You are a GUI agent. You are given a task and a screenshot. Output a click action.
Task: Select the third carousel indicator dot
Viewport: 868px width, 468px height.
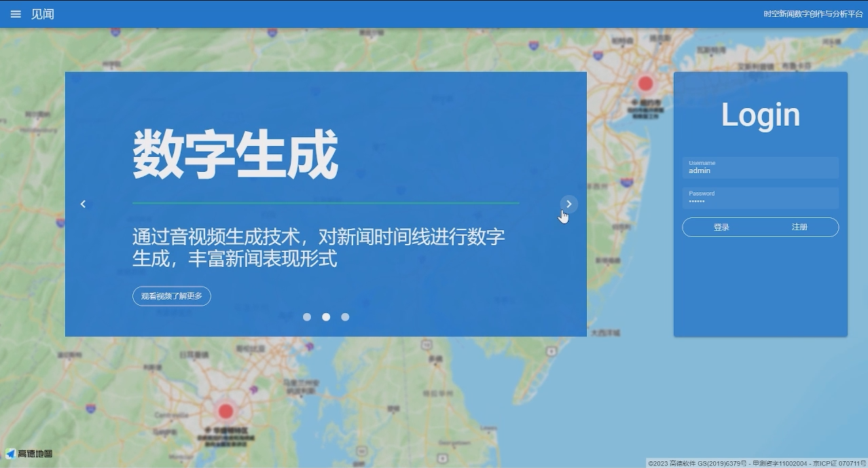click(x=345, y=317)
